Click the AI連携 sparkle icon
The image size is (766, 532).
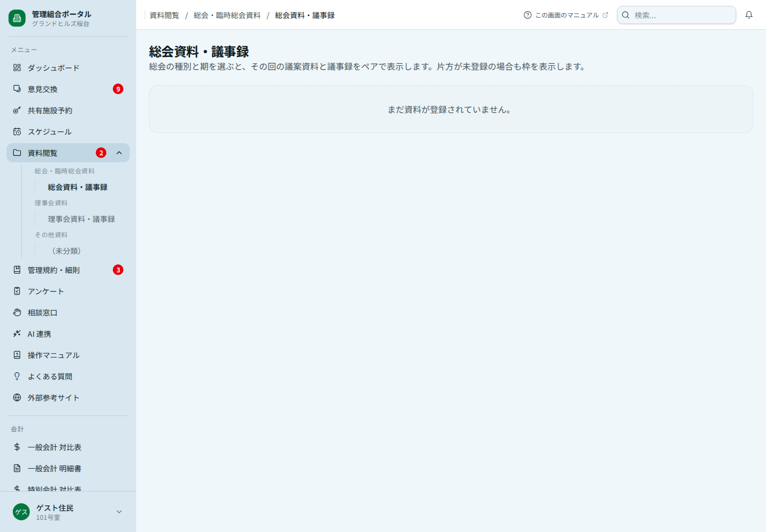point(17,334)
